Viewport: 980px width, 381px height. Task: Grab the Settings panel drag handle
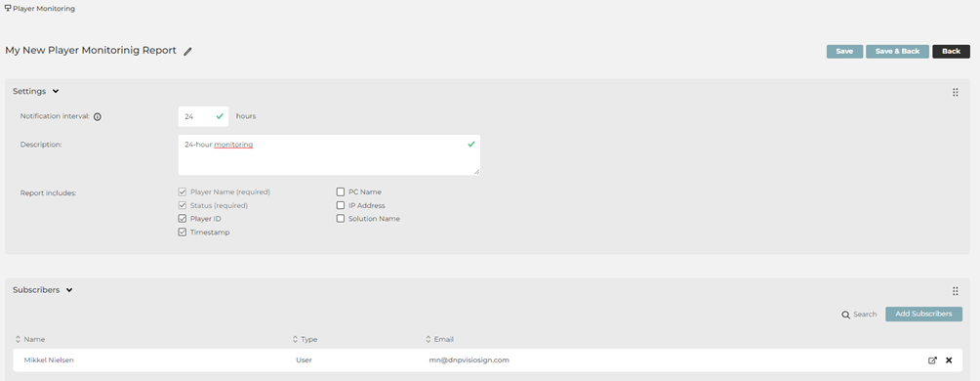(x=955, y=92)
